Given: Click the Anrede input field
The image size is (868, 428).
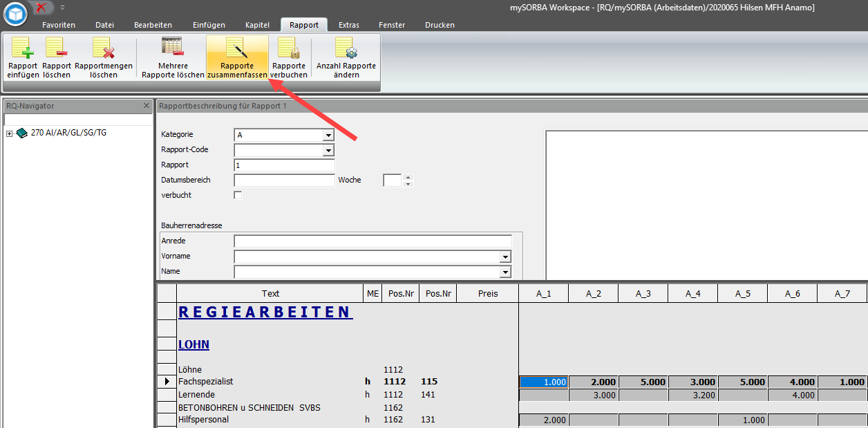Looking at the screenshot, I should [x=372, y=241].
